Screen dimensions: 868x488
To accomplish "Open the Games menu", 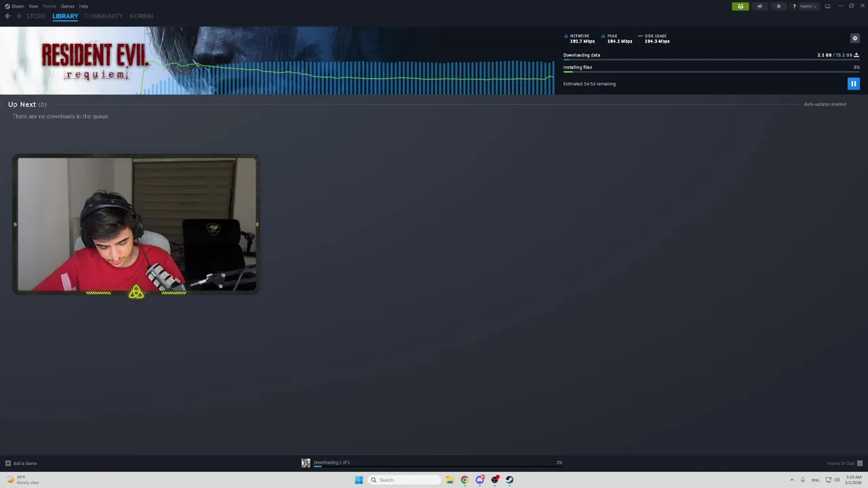I will point(68,6).
